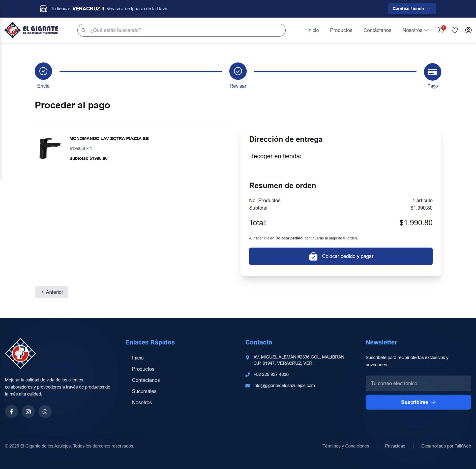Open the WhatsApp social icon in footer
476x469 pixels.
45,411
